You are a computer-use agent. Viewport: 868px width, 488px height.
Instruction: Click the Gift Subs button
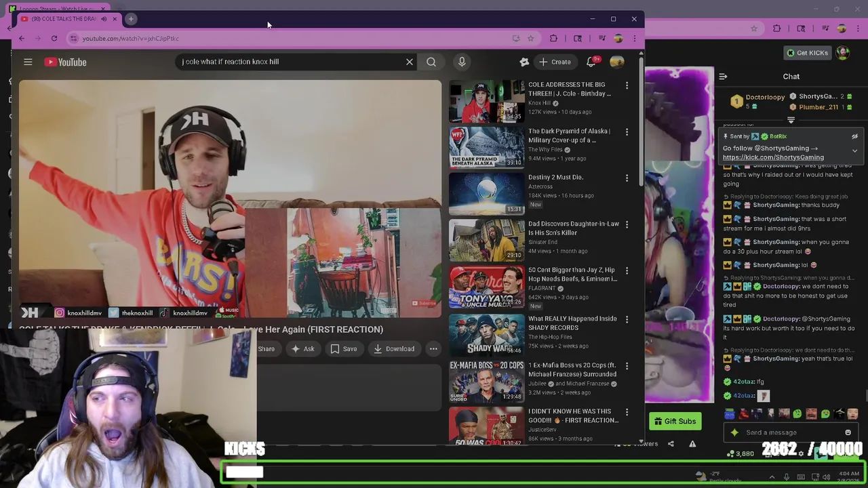[674, 421]
